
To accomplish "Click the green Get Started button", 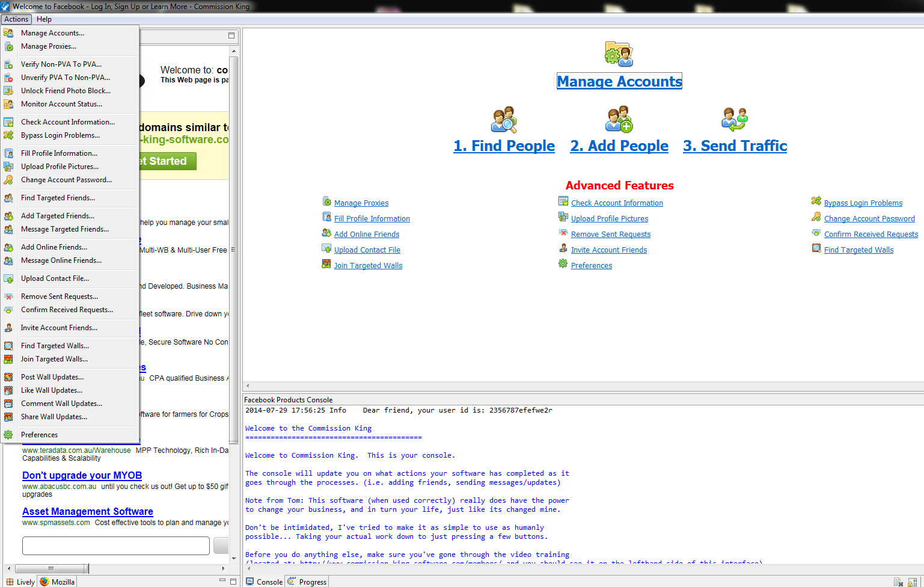I will click(168, 161).
